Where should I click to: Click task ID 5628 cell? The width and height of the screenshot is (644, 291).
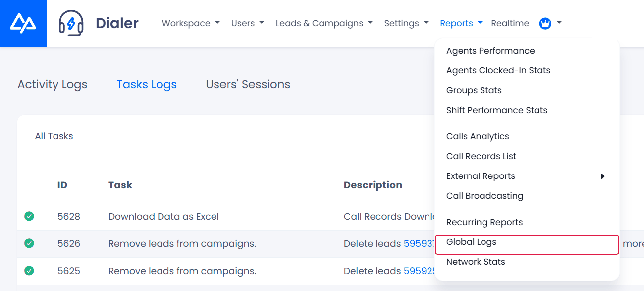[69, 216]
